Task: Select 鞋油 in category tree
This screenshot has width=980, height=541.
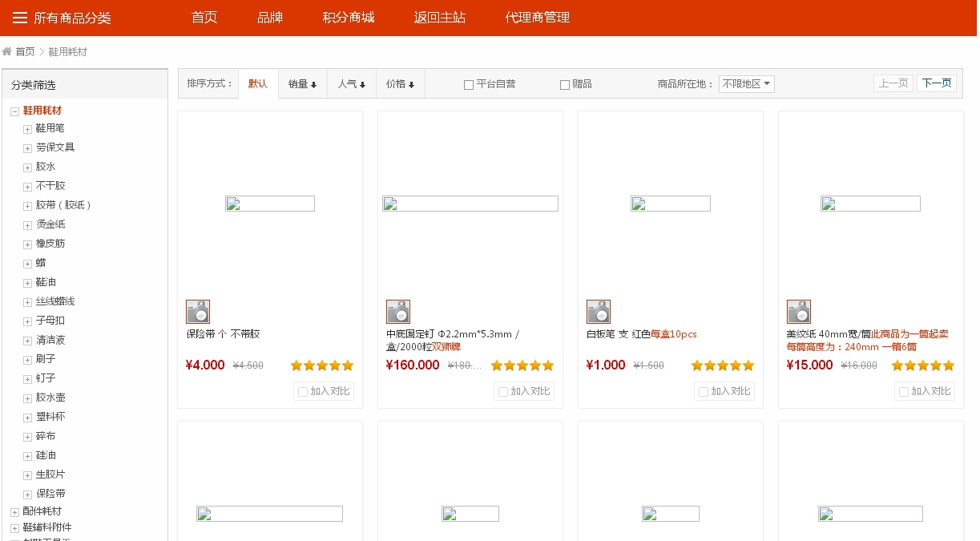Action: 46,282
